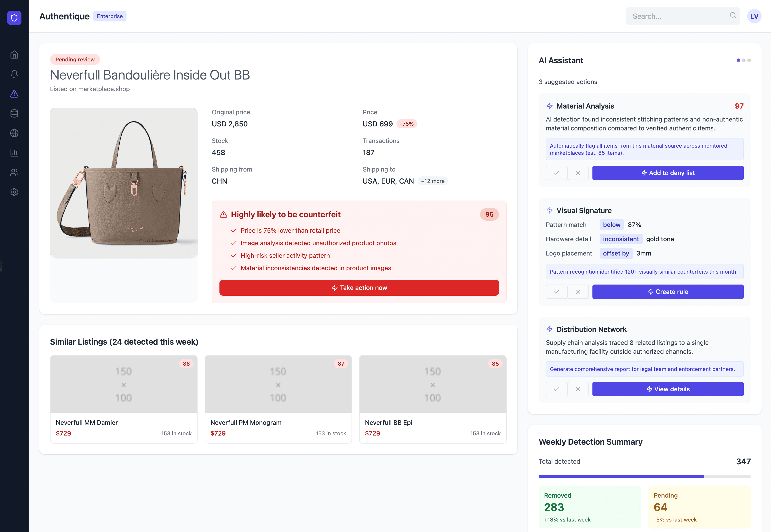Dismiss the Distribution Network suggestion
The width and height of the screenshot is (771, 532).
point(578,389)
